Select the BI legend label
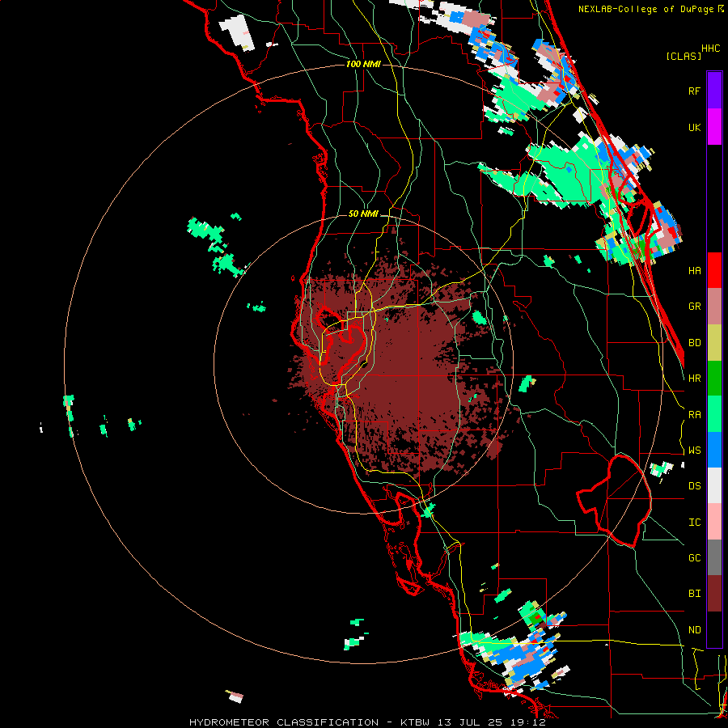Screen dimensions: 728x728 (694, 594)
